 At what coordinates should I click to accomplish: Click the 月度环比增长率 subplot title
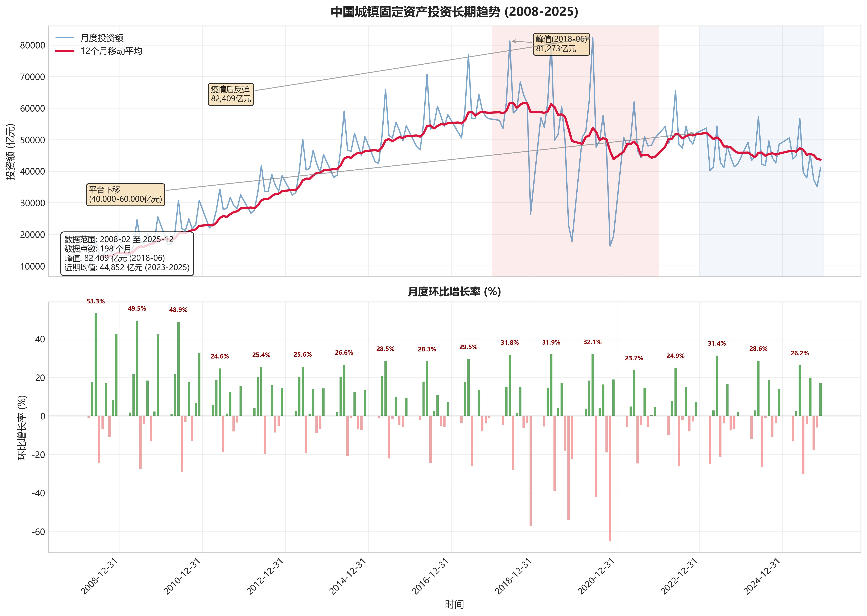tap(454, 292)
